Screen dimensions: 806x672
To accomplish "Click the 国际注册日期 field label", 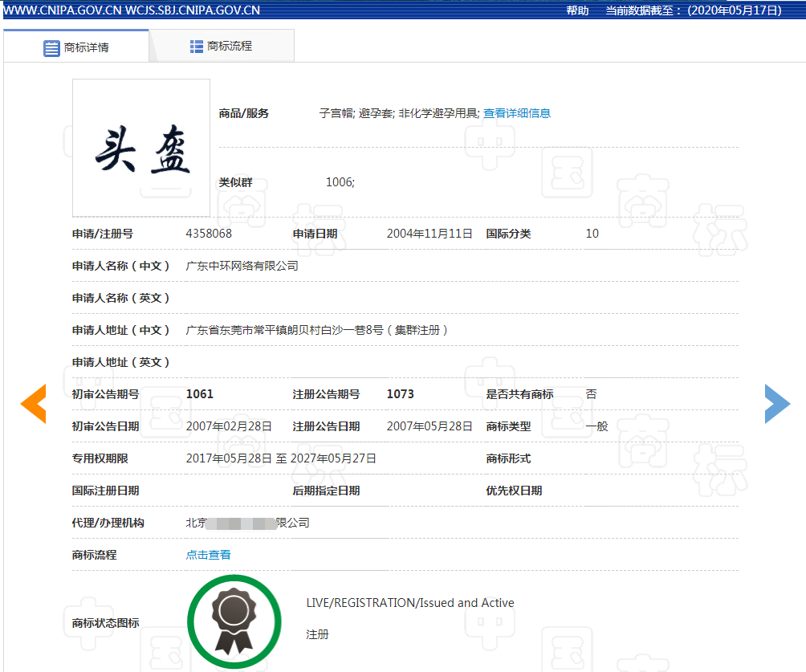I will click(105, 491).
